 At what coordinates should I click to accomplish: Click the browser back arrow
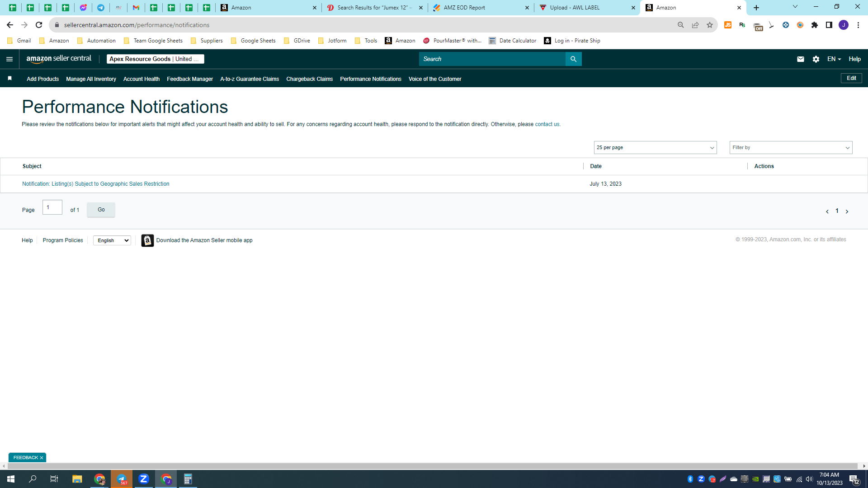pos(10,25)
